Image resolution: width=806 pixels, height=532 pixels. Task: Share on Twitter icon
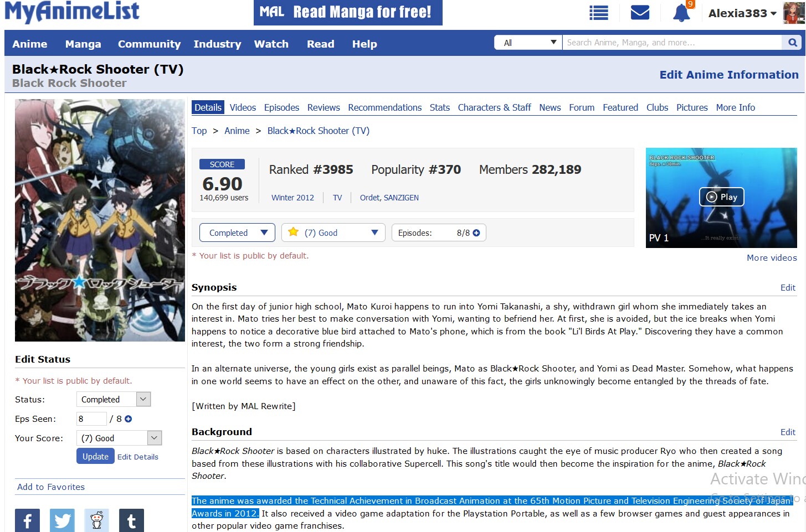(x=62, y=521)
